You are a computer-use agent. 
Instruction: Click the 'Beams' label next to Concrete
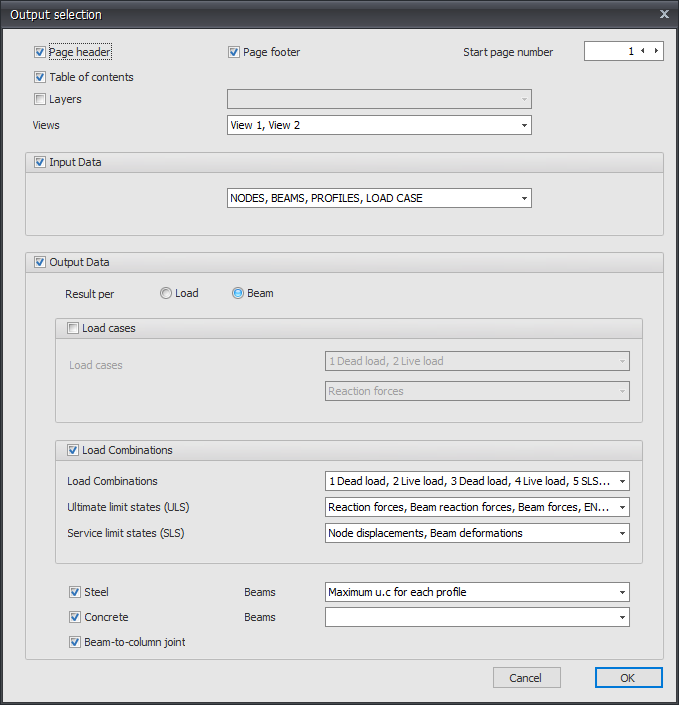(260, 617)
